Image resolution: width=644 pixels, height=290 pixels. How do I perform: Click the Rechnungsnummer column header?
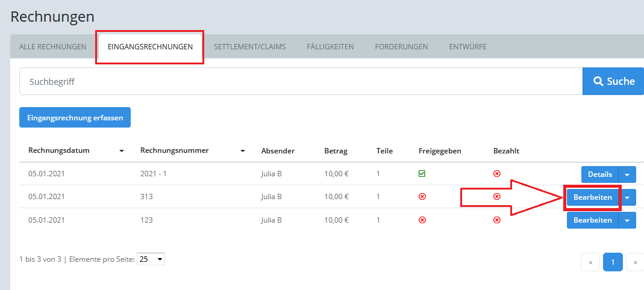point(175,150)
